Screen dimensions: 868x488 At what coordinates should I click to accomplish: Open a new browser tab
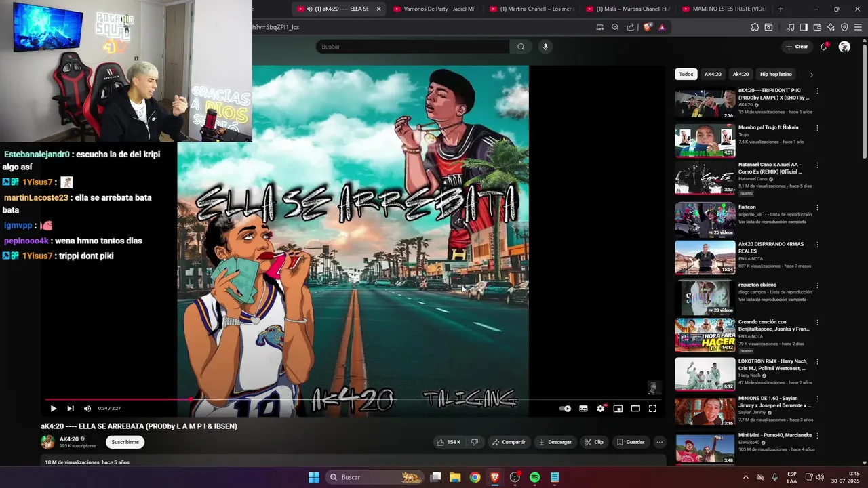pyautogui.click(x=781, y=9)
